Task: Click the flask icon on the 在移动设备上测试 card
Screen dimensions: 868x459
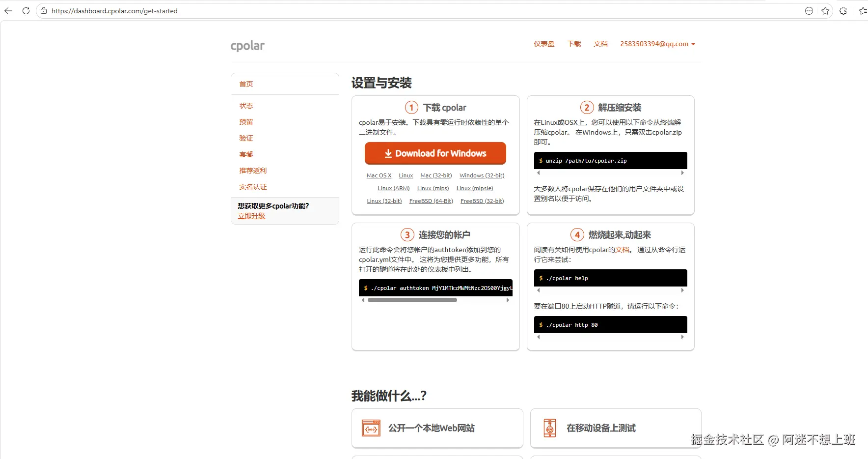Action: (x=550, y=428)
